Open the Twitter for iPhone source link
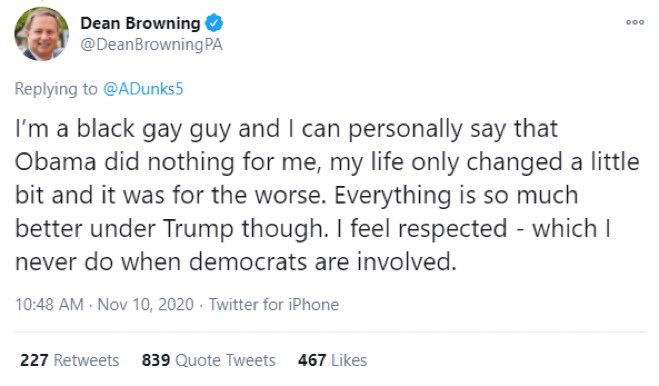The width and height of the screenshot is (659, 386). click(x=274, y=304)
